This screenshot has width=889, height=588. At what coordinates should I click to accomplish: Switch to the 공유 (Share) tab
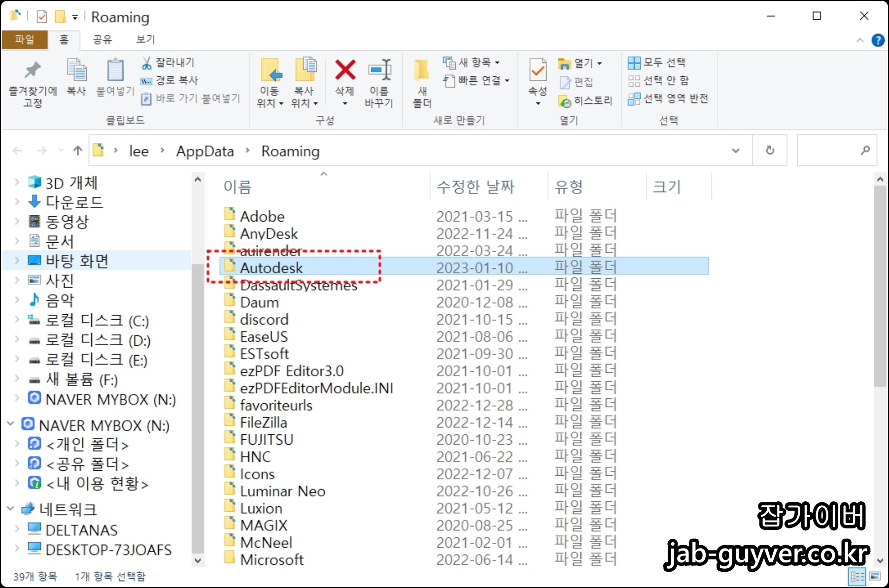click(103, 39)
